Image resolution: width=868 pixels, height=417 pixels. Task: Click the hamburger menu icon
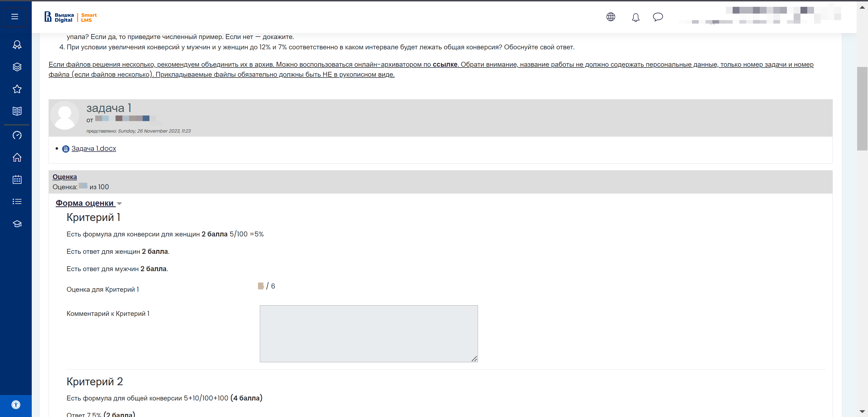[15, 17]
